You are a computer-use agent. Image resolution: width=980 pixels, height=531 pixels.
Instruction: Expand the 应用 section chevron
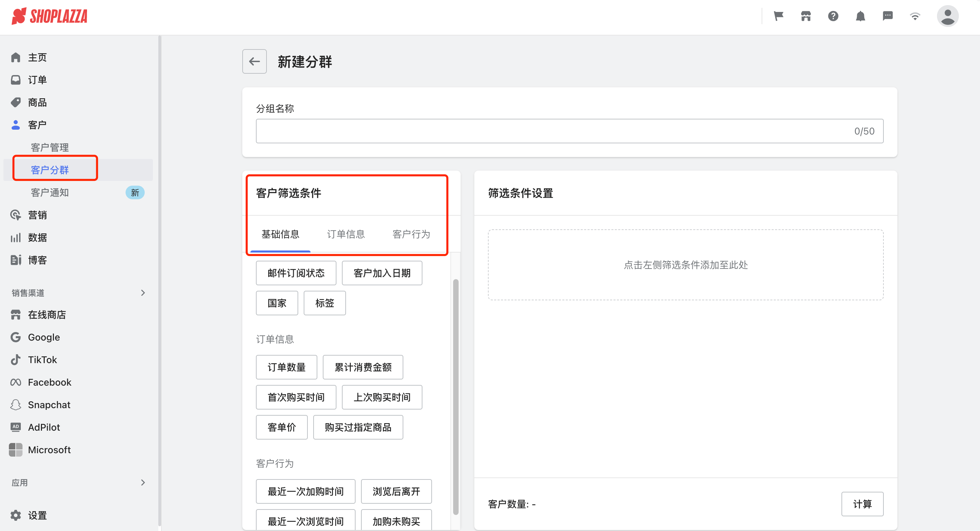point(143,482)
